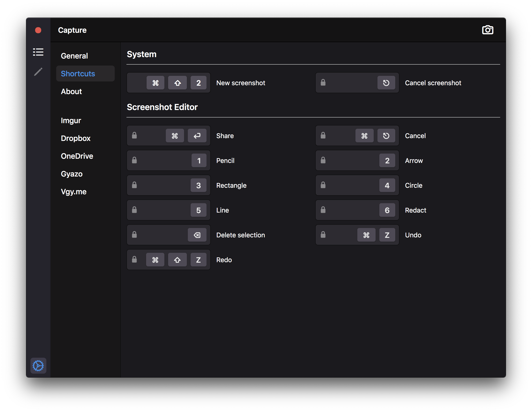Open Vgy.me service settings
532x412 pixels.
pos(74,192)
